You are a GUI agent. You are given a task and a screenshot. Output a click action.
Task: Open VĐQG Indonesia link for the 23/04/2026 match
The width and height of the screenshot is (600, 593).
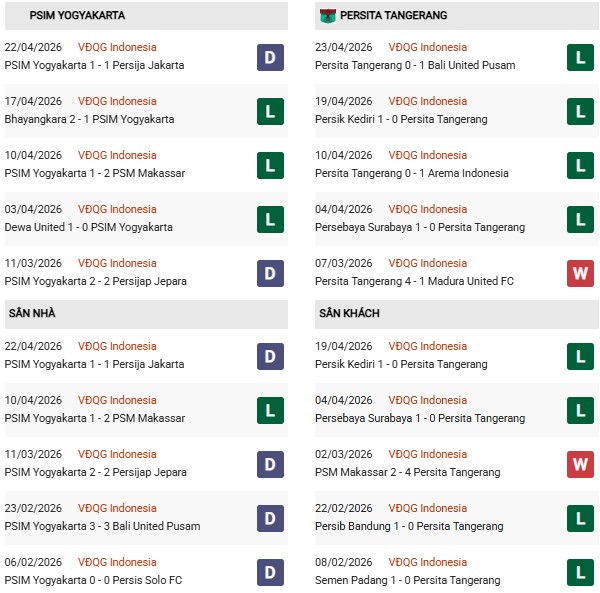pos(428,47)
